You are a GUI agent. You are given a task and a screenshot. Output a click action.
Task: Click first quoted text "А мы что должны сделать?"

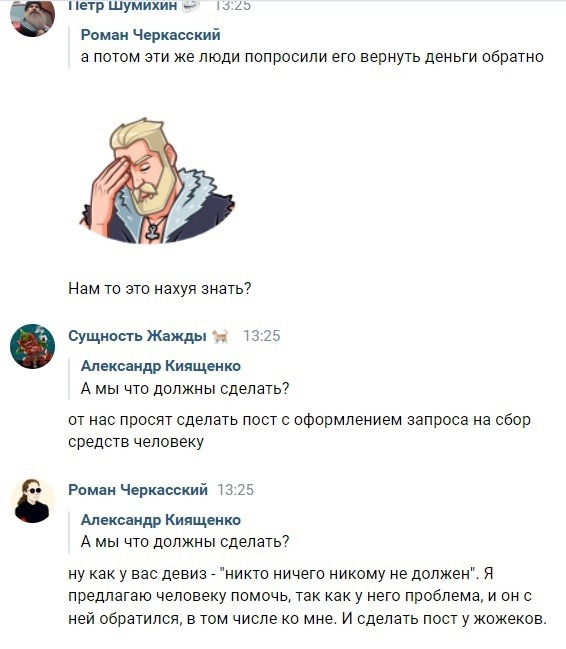[185, 388]
